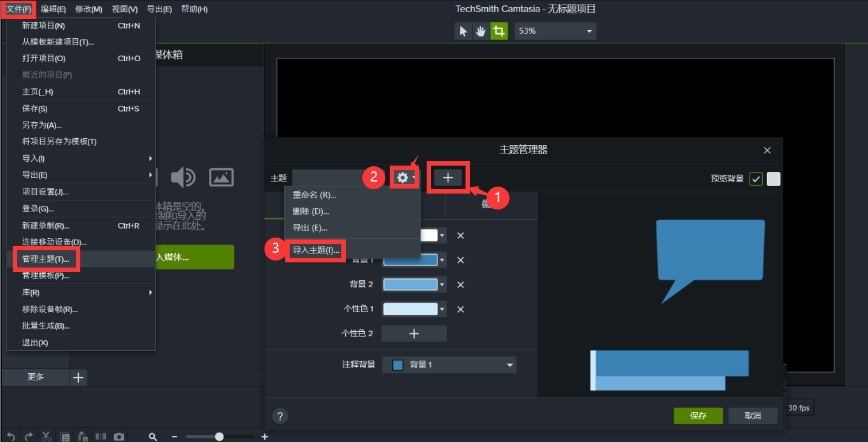Click the 保存 button in Theme Manager

tap(698, 415)
